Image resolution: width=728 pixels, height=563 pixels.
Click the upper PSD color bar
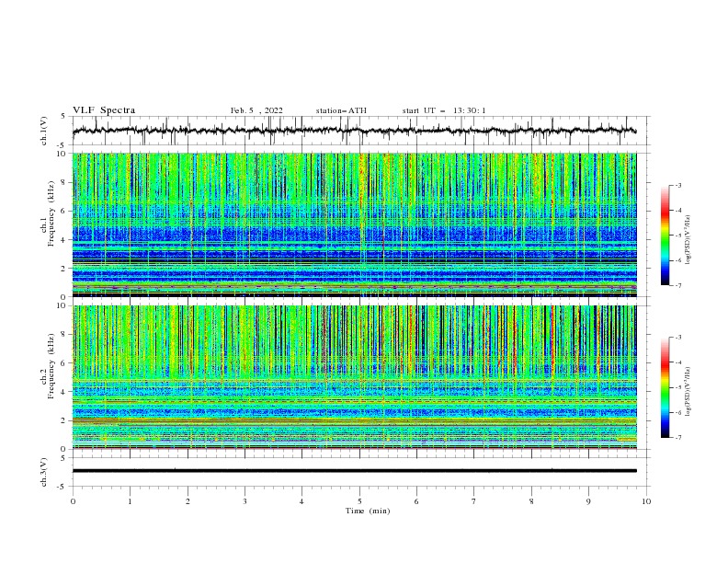665,235
